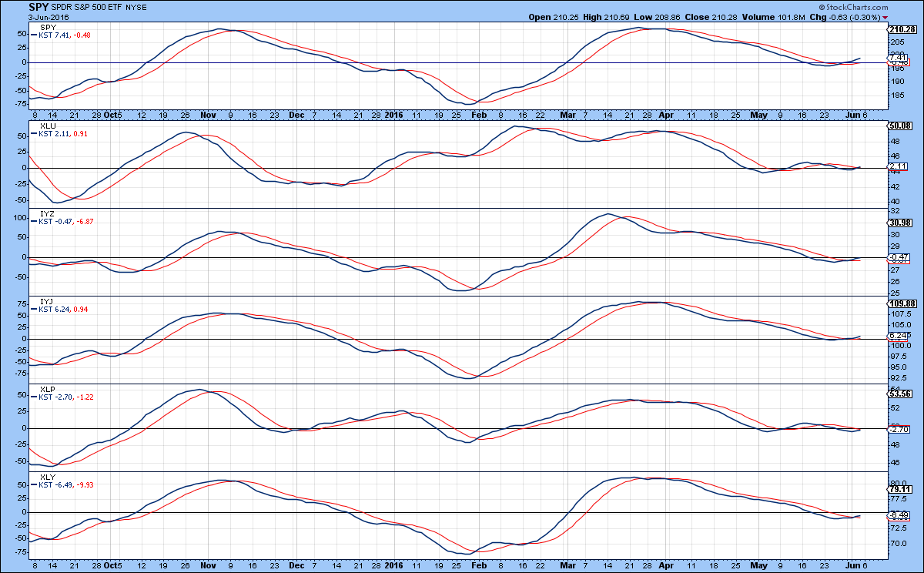Click the 'KST 2.11, 0.91' legend

point(64,134)
